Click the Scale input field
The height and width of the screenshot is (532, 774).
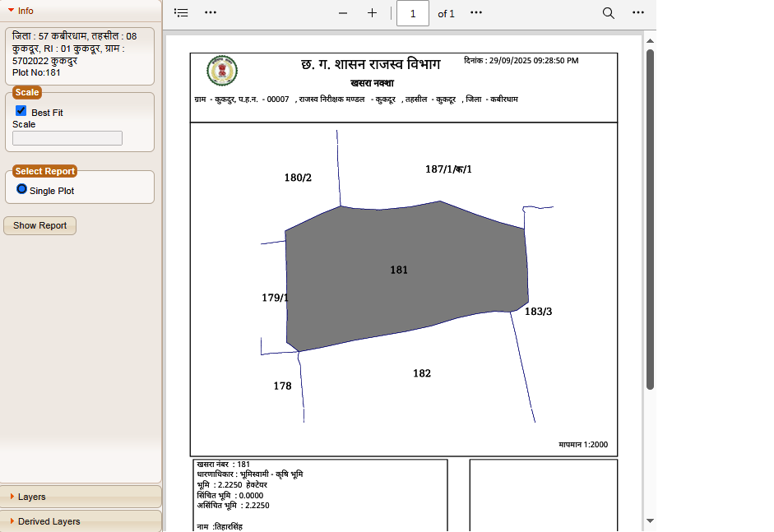67,138
